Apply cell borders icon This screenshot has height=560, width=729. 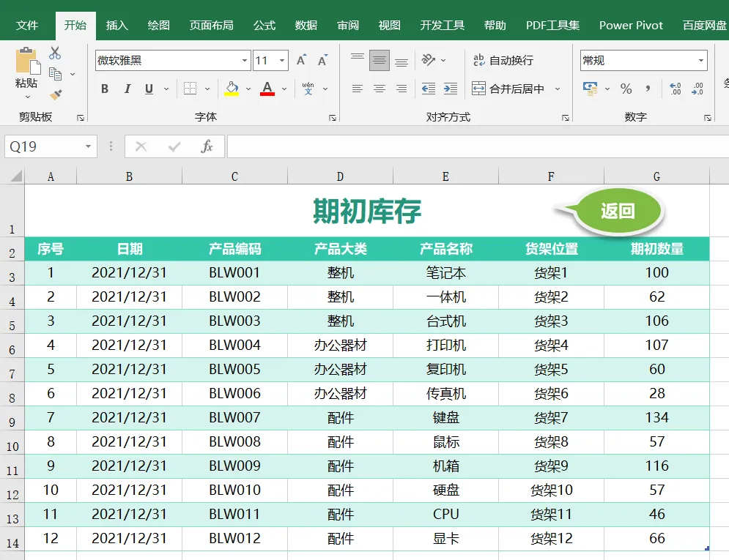pyautogui.click(x=190, y=89)
